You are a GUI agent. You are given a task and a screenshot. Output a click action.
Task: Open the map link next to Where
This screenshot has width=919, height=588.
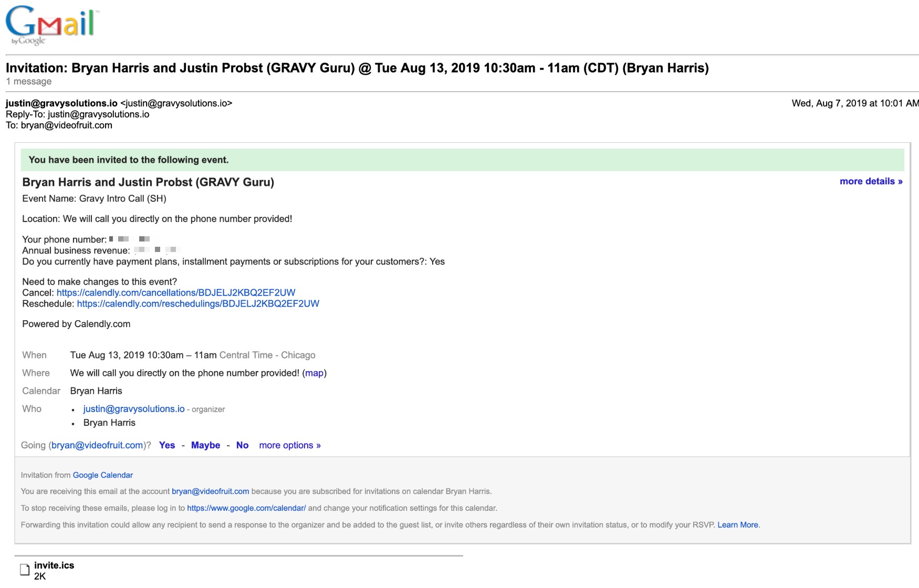tap(314, 373)
